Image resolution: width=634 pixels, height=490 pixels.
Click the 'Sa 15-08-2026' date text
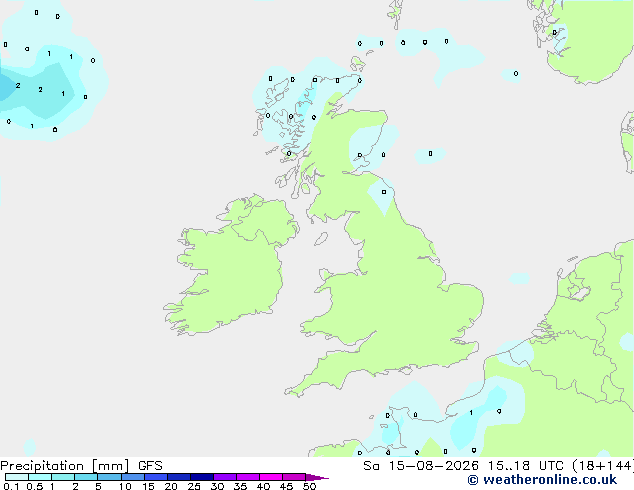click(421, 466)
